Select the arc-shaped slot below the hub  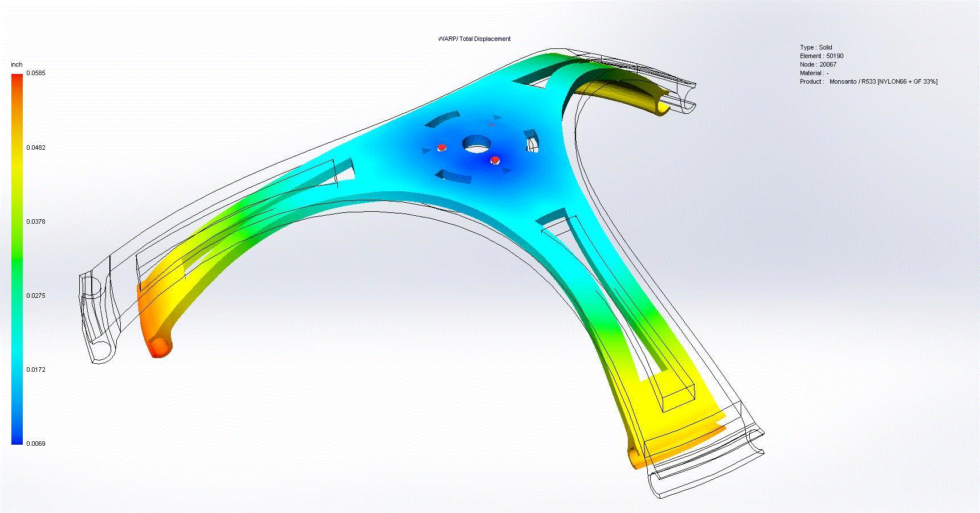point(454,177)
